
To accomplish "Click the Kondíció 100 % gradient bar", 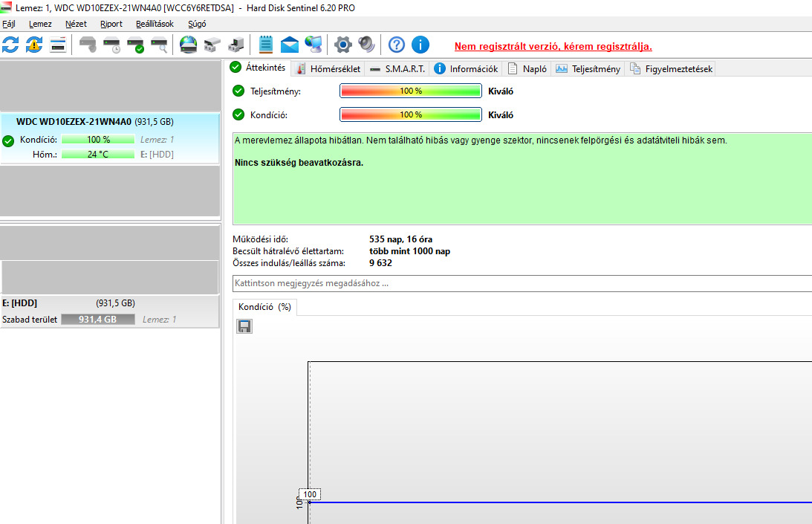I will click(411, 114).
